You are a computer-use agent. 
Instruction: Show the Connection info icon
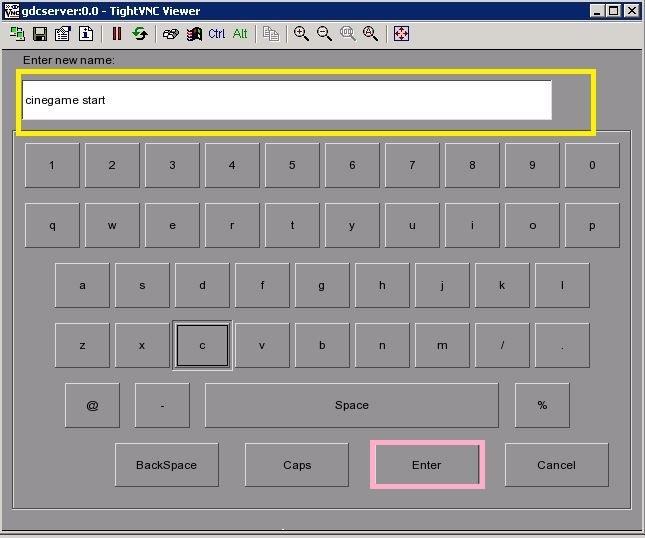tap(86, 34)
